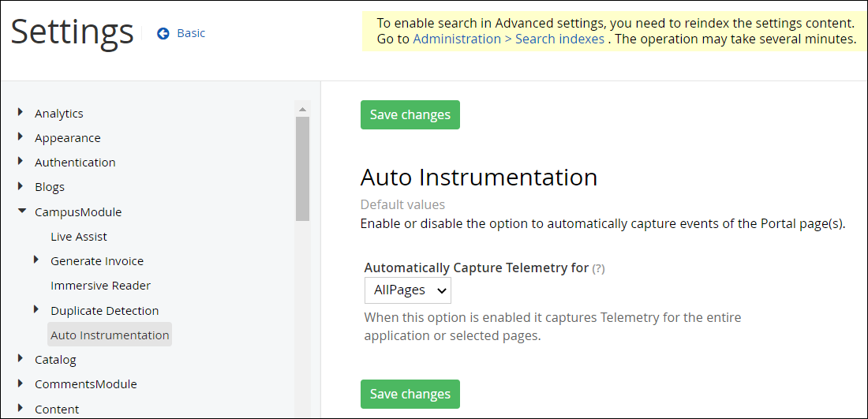This screenshot has height=419, width=868.
Task: Expand the Appearance section arrow
Action: tap(21, 137)
